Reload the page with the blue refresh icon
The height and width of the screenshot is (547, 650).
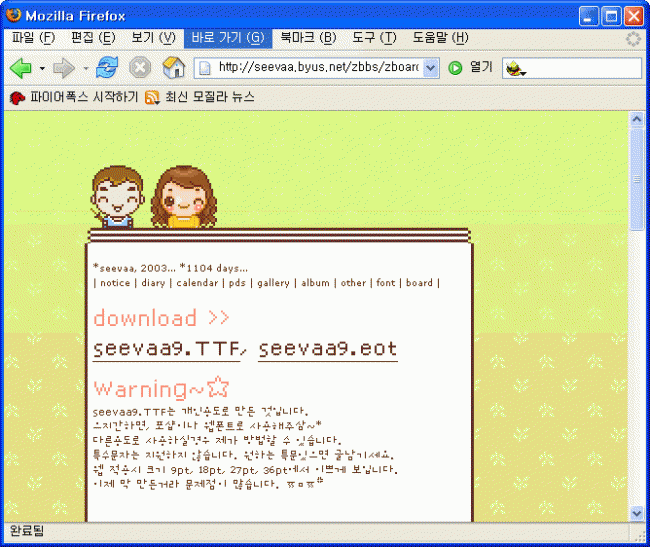pos(107,68)
